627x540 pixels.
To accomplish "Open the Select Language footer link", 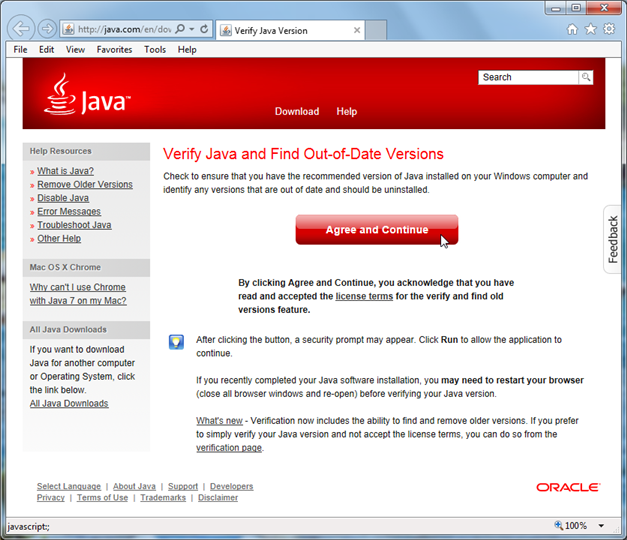I will (x=69, y=486).
